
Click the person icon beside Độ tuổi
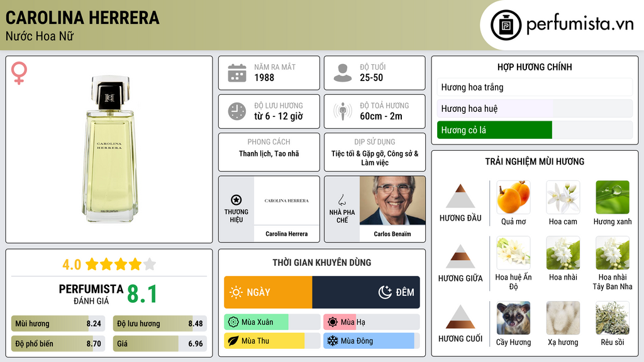tap(343, 73)
